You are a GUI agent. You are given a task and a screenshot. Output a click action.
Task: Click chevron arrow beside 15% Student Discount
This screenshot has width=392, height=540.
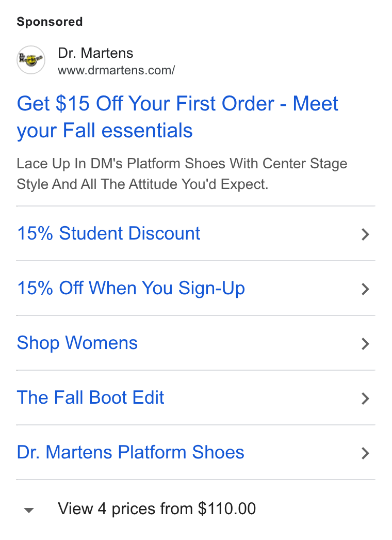[x=365, y=234]
